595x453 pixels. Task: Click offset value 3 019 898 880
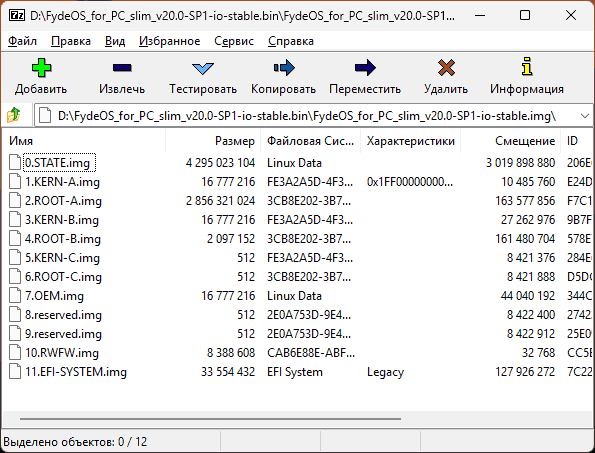click(x=520, y=162)
